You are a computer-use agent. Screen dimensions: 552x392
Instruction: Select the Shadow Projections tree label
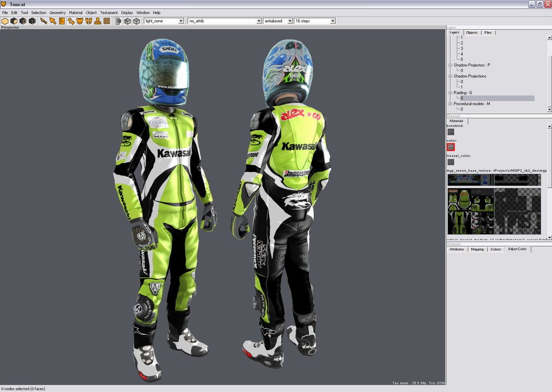tap(470, 76)
